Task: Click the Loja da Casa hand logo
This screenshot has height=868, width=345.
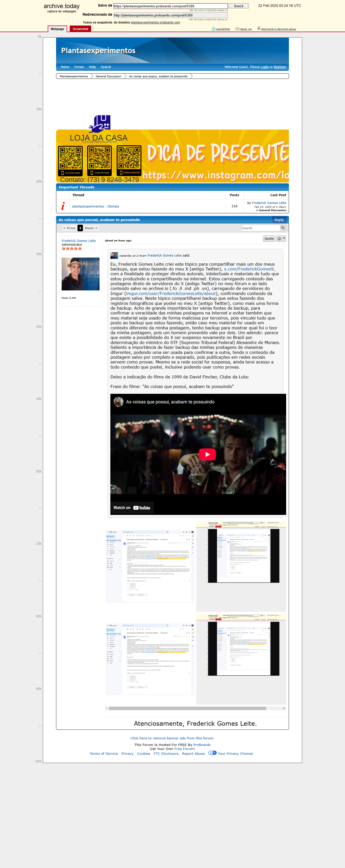Action: coord(100,124)
